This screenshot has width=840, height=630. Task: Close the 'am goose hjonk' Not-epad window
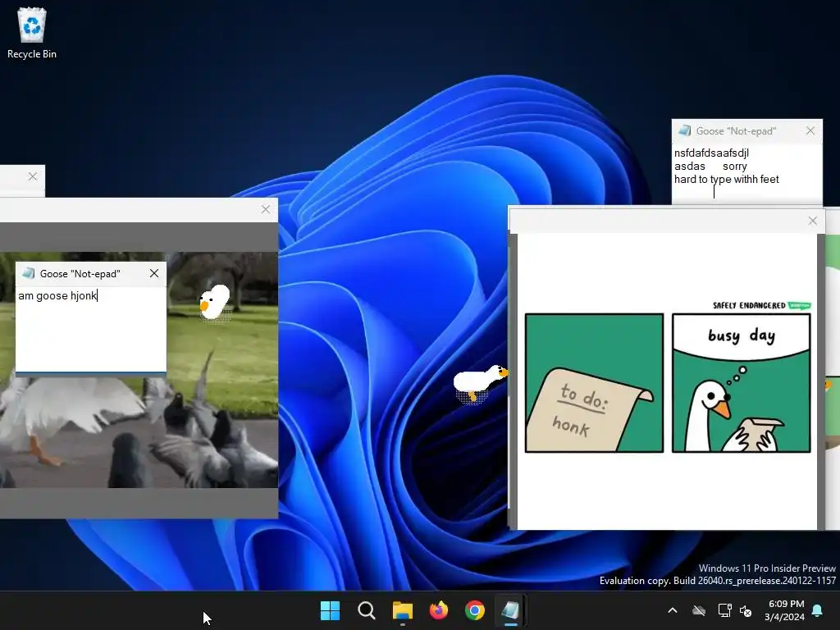pos(154,273)
